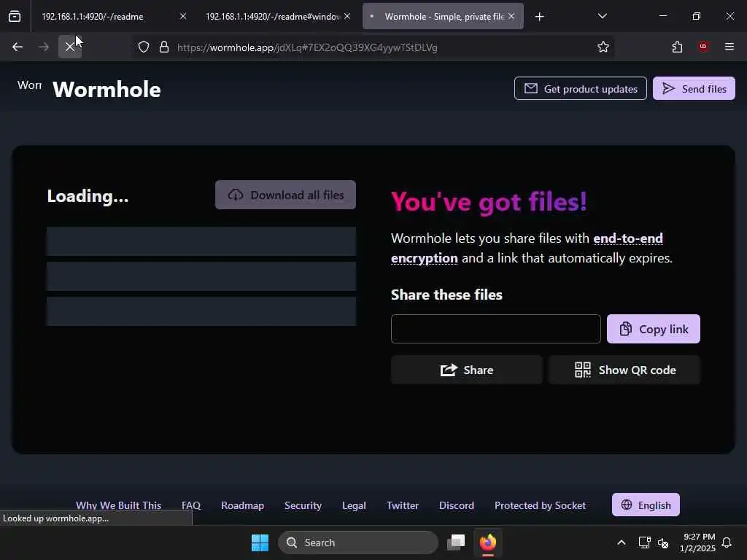The width and height of the screenshot is (747, 560).
Task: Open the clock showing 9:27 PM
Action: [697, 542]
